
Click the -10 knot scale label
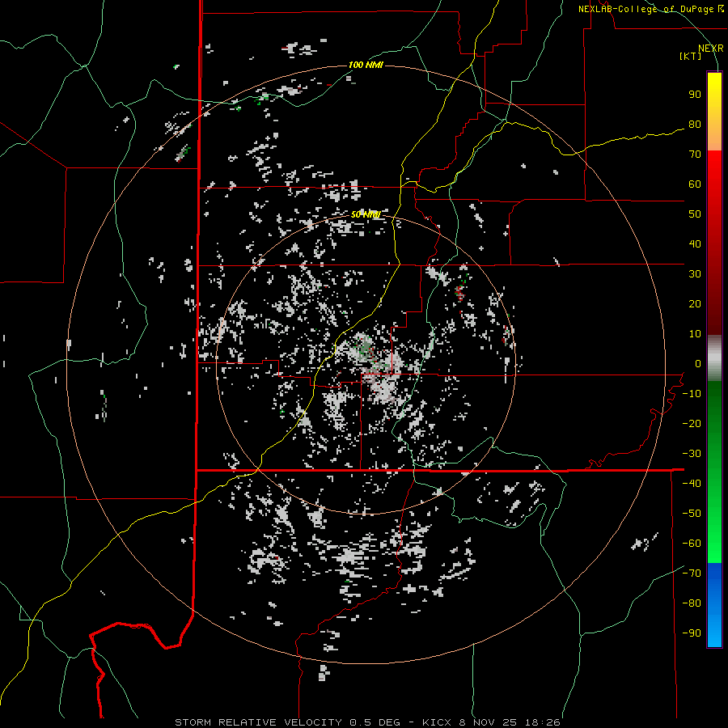pyautogui.click(x=692, y=394)
